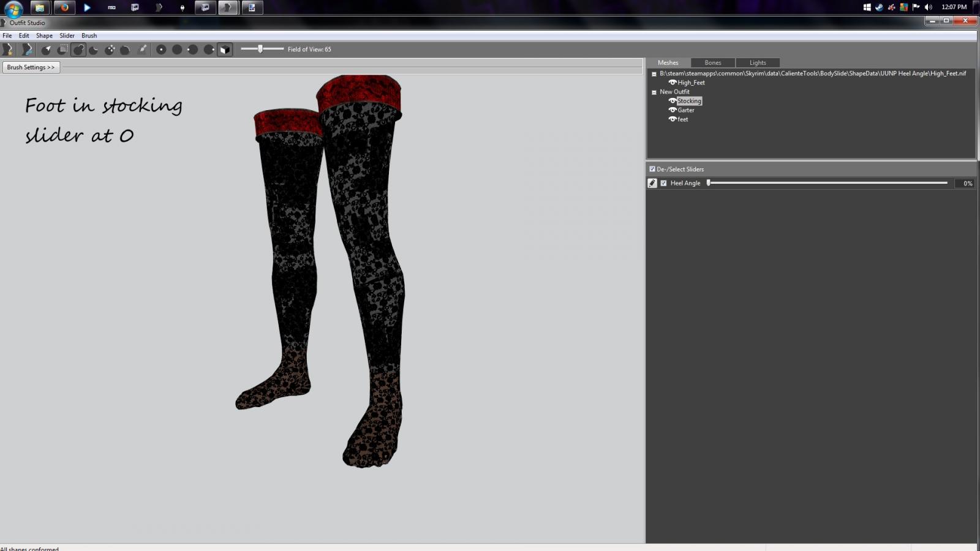Click the Heel Angle 0% value field
Viewport: 980px width, 551px height.
[x=964, y=183]
